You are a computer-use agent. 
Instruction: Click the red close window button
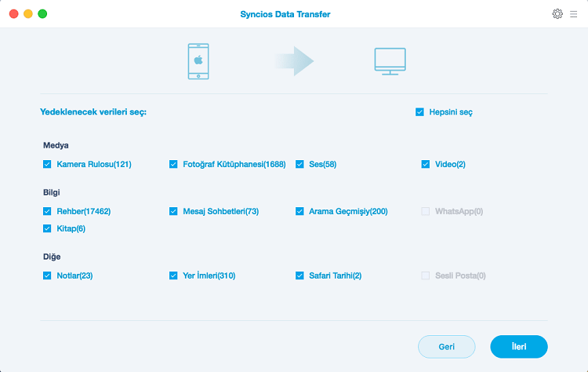click(14, 14)
